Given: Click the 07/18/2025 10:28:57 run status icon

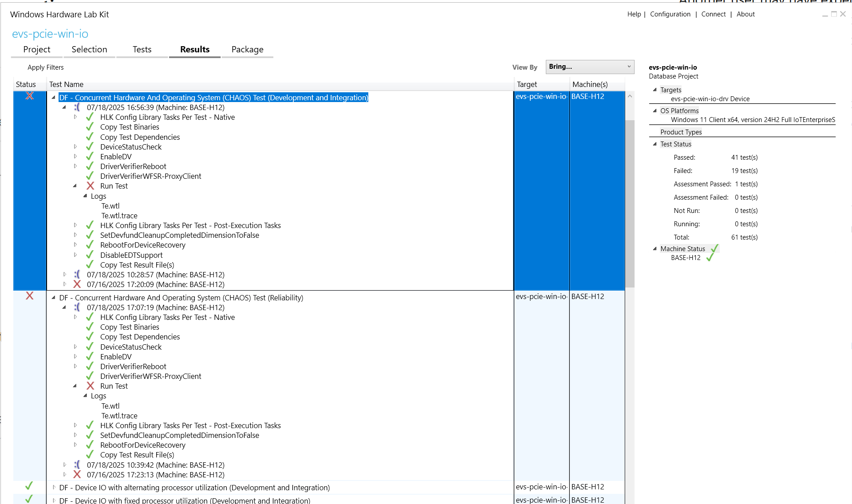Looking at the screenshot, I should tap(77, 275).
